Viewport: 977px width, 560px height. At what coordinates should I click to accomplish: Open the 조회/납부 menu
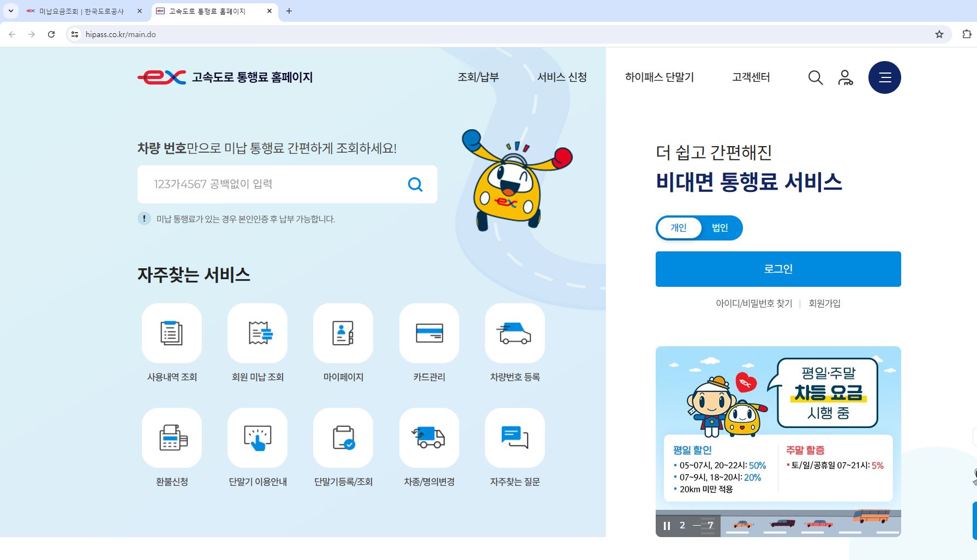tap(478, 77)
